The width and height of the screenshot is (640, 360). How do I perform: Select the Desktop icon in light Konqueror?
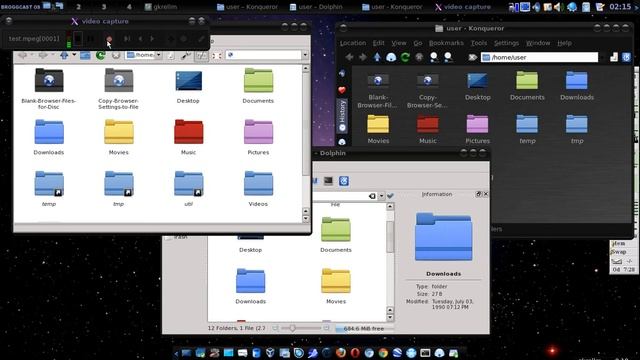(188, 86)
